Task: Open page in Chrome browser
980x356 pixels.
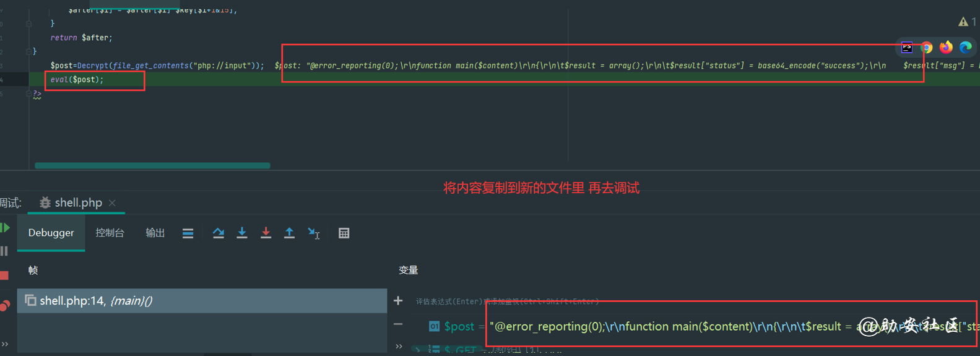Action: coord(927,47)
